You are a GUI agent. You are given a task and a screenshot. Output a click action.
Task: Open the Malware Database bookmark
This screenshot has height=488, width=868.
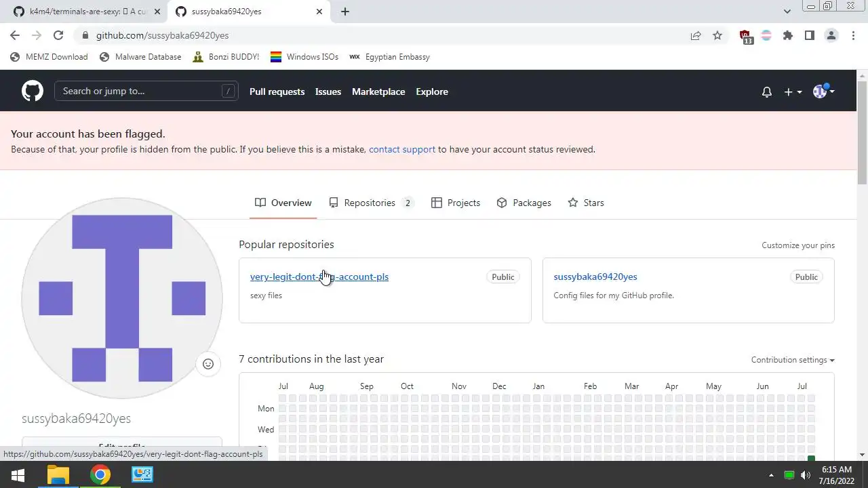(x=140, y=57)
